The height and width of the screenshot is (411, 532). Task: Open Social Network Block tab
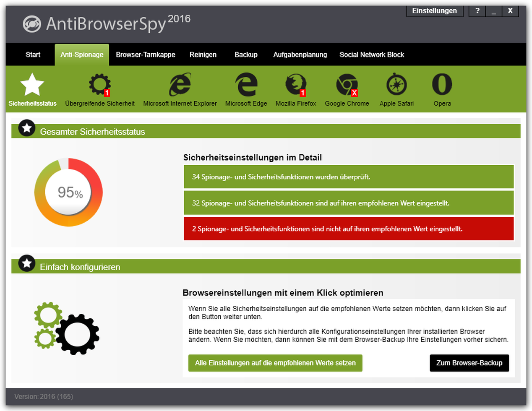click(372, 55)
